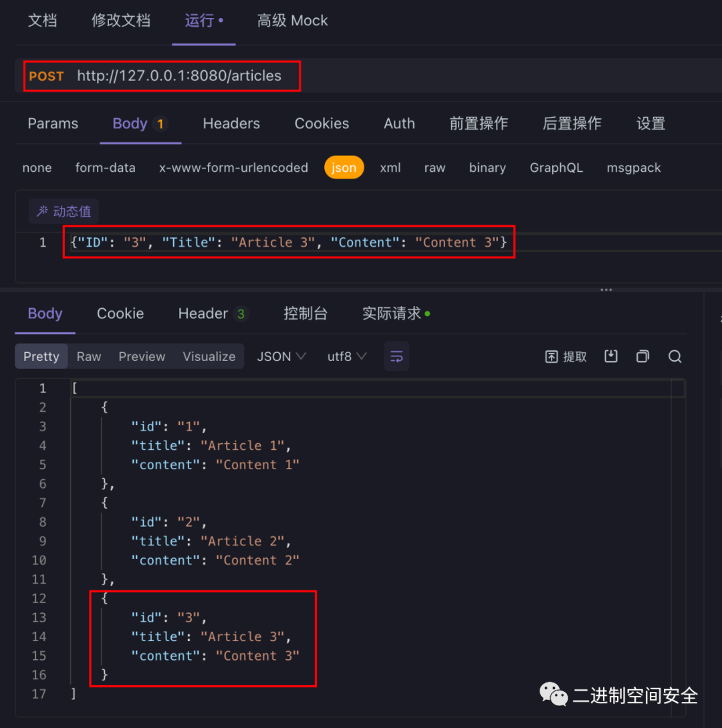Toggle the word wrap icon in response toolbar

(x=396, y=356)
